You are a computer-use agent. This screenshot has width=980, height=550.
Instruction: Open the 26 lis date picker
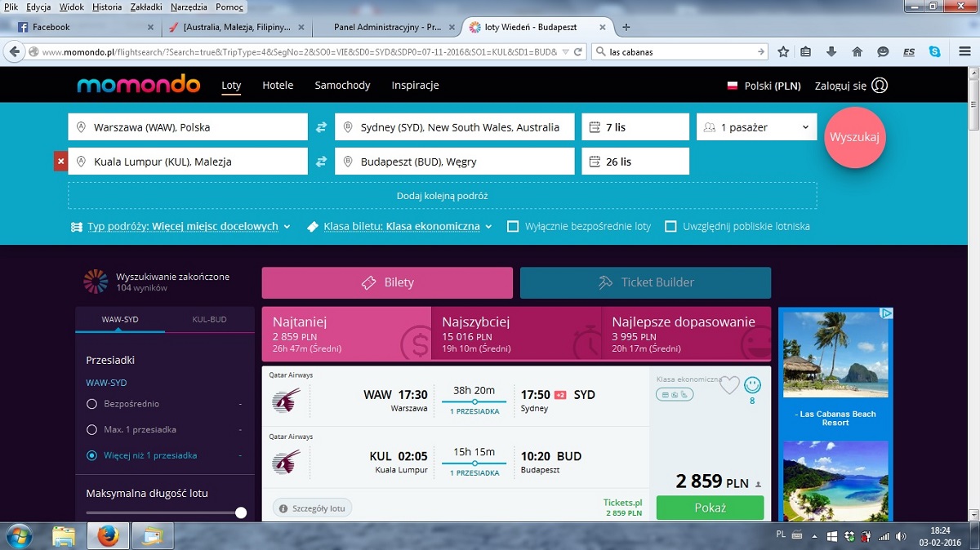635,162
